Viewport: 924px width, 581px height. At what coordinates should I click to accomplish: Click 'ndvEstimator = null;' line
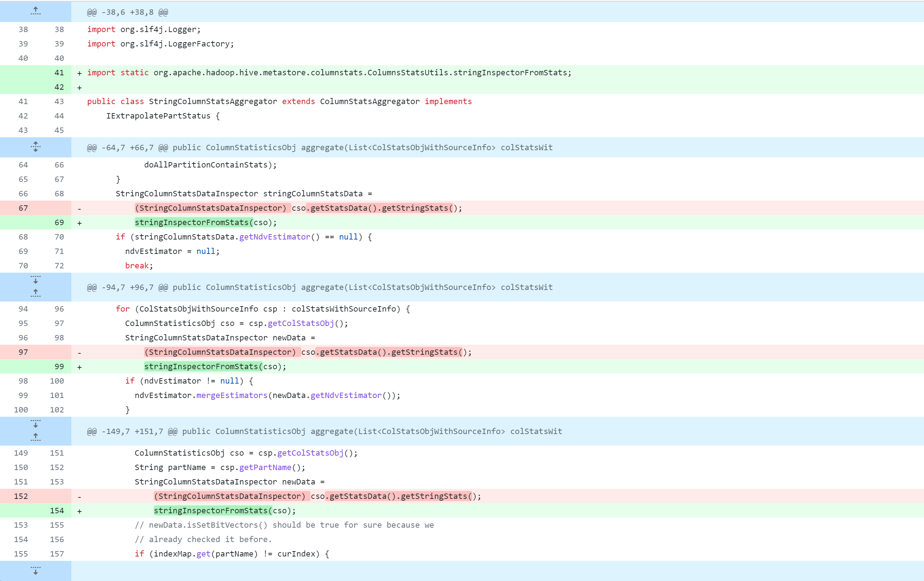tap(172, 251)
